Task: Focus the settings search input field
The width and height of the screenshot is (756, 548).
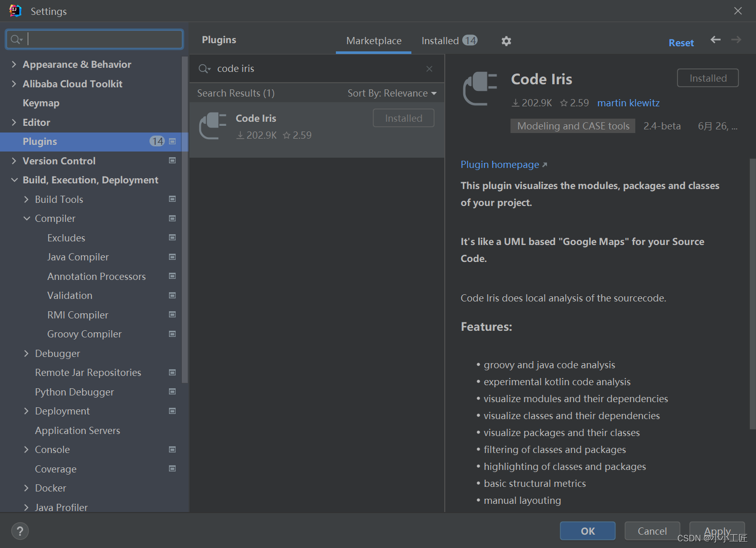Action: click(94, 40)
